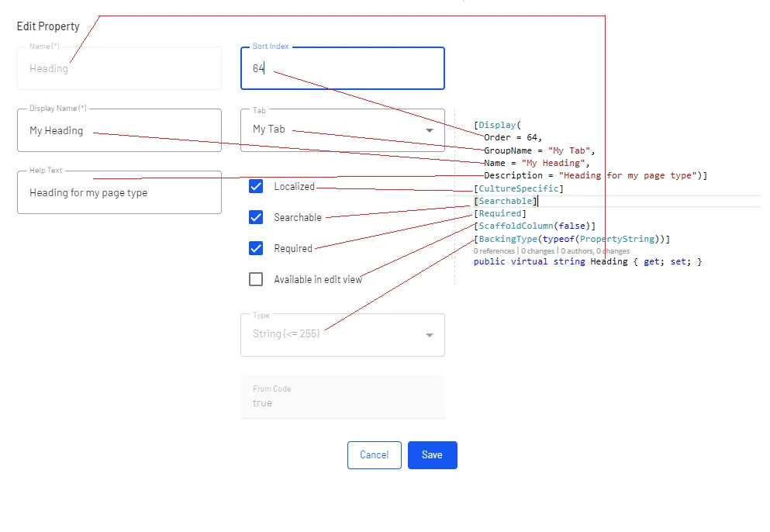Enable Available in edit view checkbox
This screenshot has height=532, width=770.
[256, 279]
